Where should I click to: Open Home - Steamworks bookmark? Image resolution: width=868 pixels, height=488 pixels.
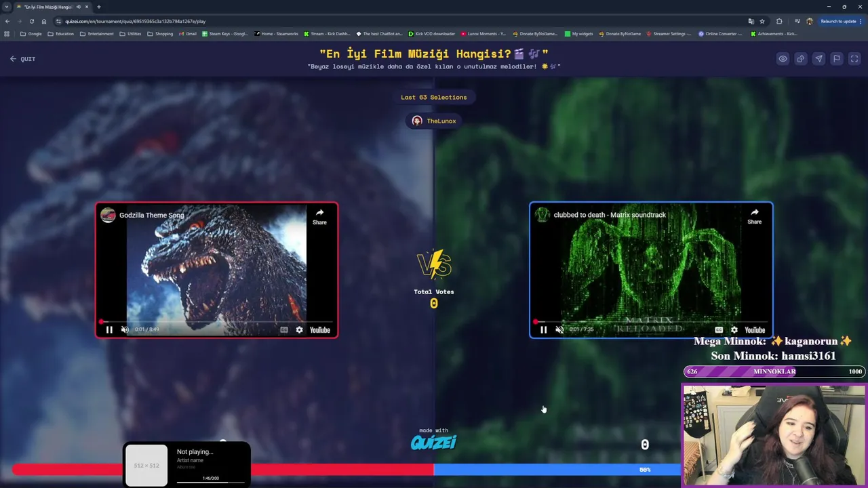(276, 34)
